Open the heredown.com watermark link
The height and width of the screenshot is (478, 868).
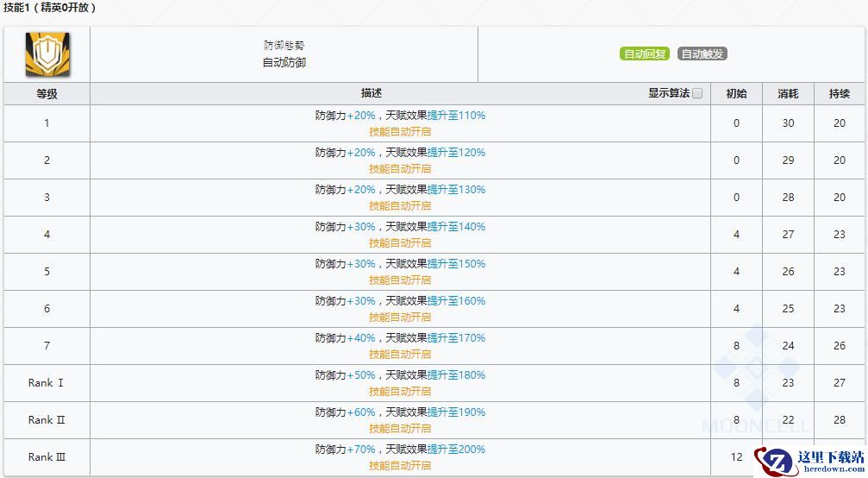829,468
